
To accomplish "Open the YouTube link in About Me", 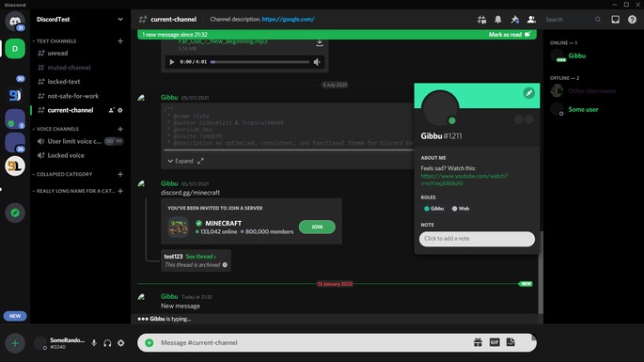I will click(464, 180).
